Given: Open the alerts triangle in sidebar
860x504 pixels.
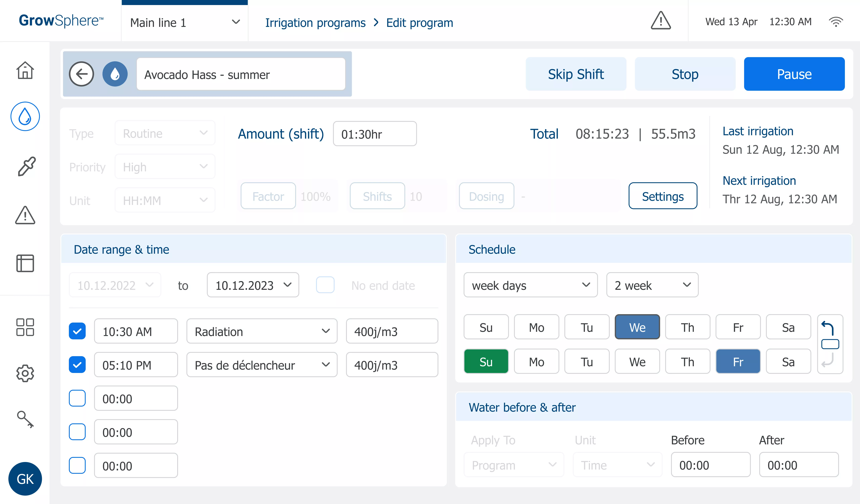Looking at the screenshot, I should (x=25, y=215).
